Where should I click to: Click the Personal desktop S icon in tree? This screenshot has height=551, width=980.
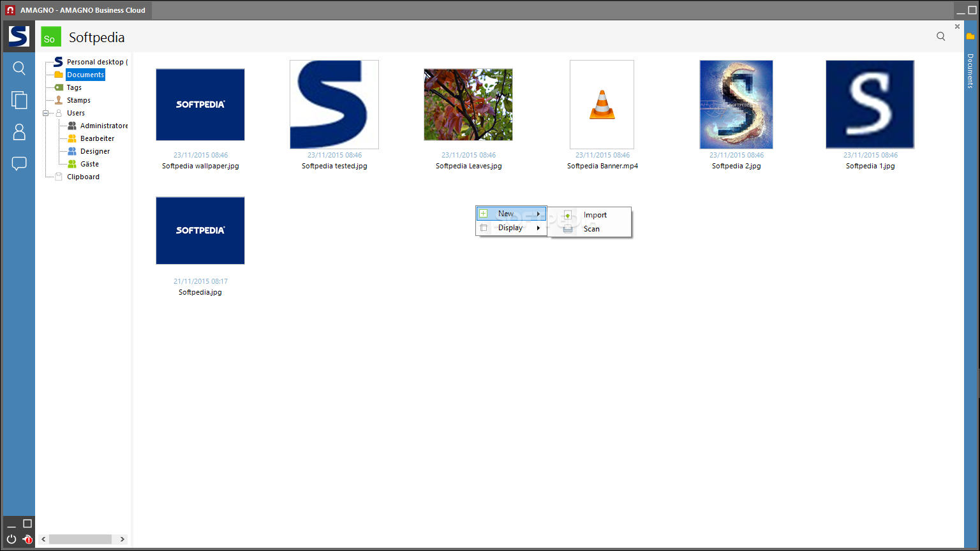click(58, 62)
